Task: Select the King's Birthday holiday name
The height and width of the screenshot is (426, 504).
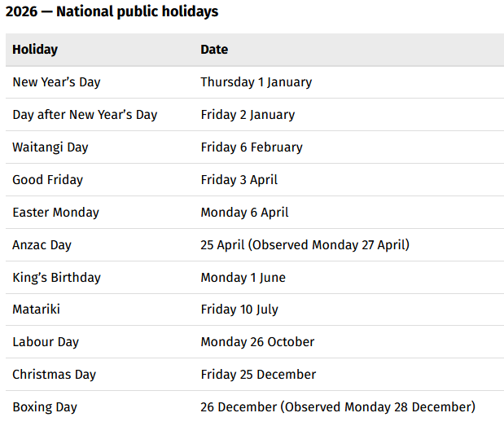Action: (x=56, y=277)
